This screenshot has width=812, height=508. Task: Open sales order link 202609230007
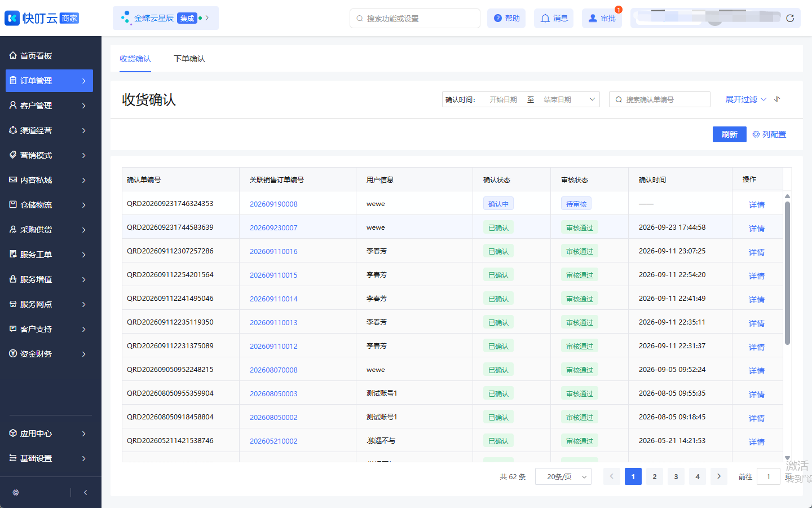coord(273,228)
